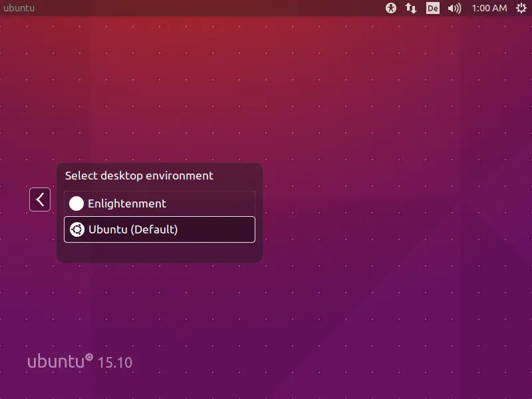This screenshot has height=399, width=532.
Task: Go back using the left arrow button
Action: tap(40, 199)
